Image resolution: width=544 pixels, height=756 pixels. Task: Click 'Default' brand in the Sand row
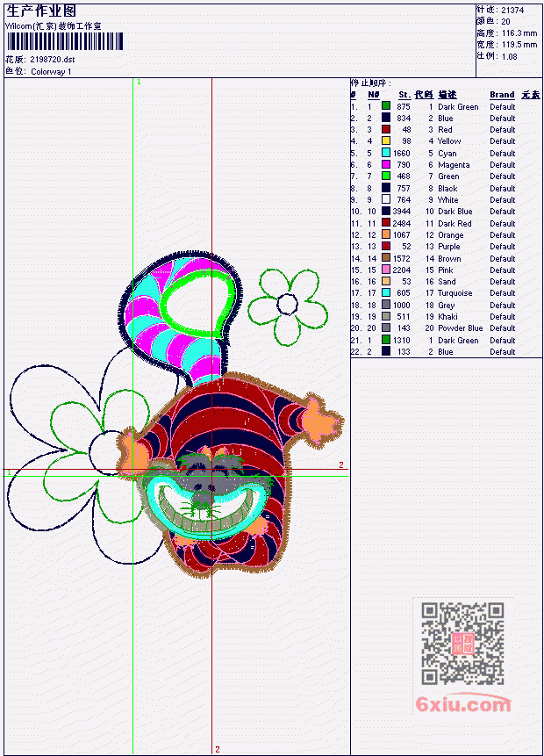503,282
